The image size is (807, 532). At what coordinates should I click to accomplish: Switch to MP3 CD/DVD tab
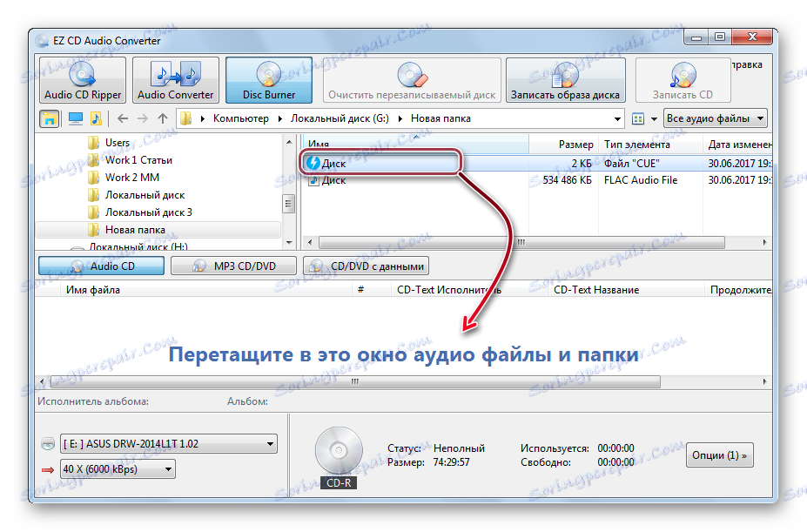point(233,266)
